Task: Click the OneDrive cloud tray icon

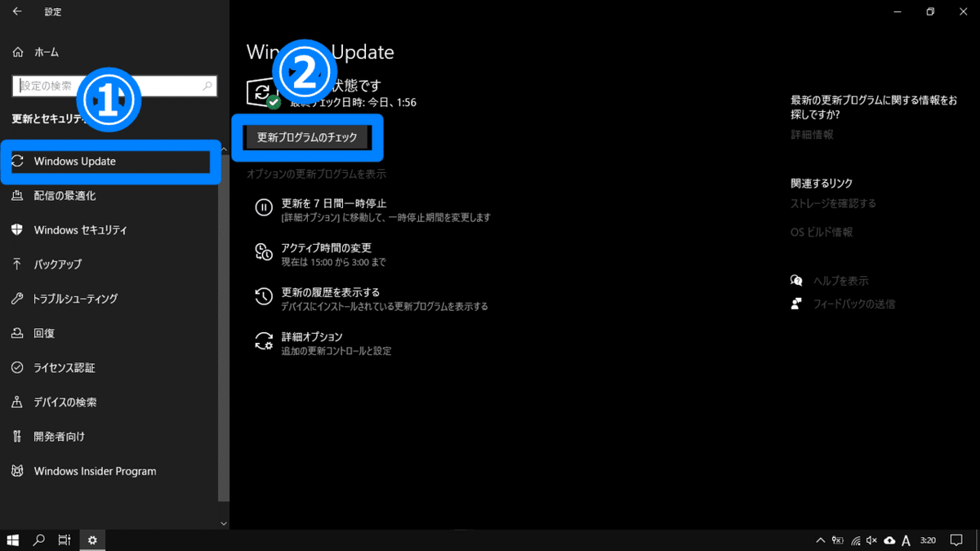Action: tap(889, 540)
